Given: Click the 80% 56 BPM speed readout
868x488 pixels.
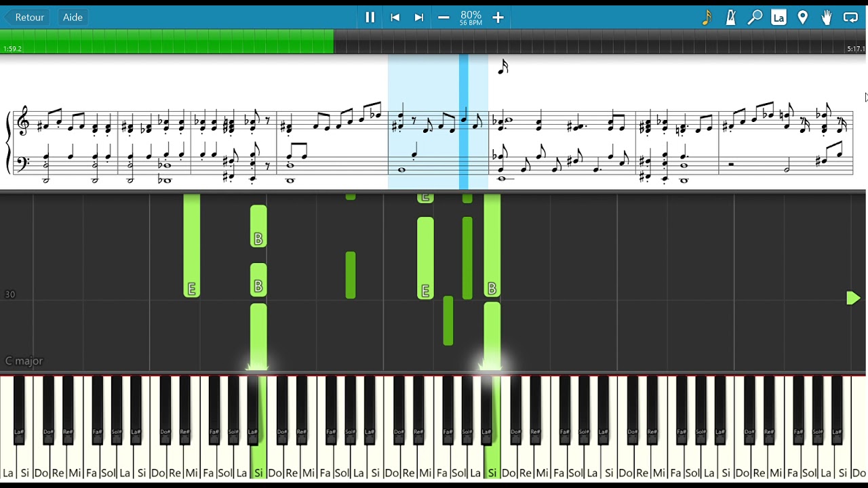Looking at the screenshot, I should point(471,18).
